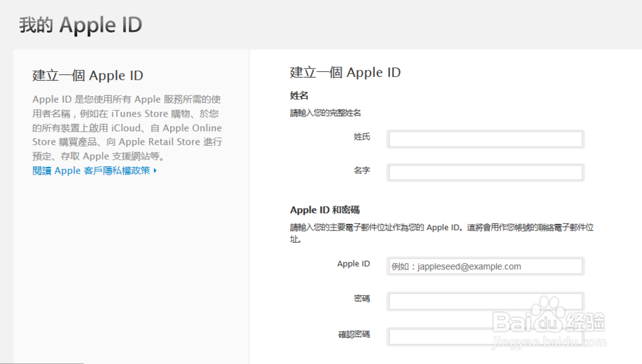
Task: Click the left sidebar heading 建立一個 Apple ID
Action: pos(87,75)
